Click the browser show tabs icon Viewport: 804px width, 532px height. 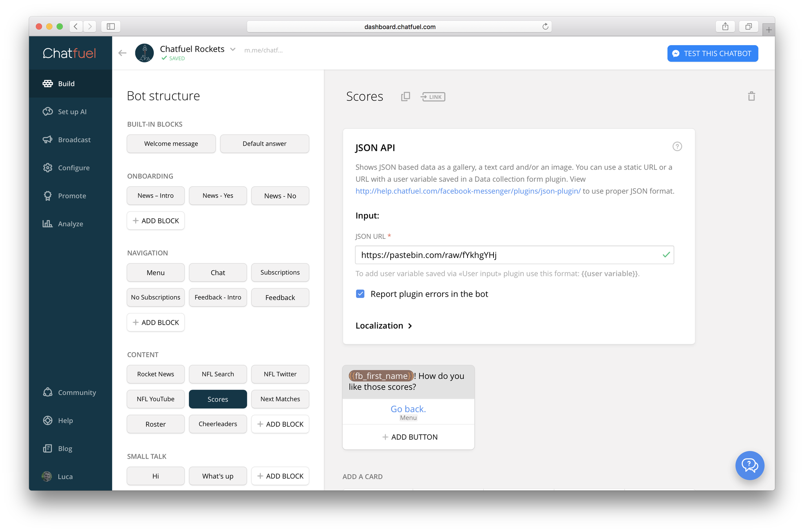[x=749, y=26]
